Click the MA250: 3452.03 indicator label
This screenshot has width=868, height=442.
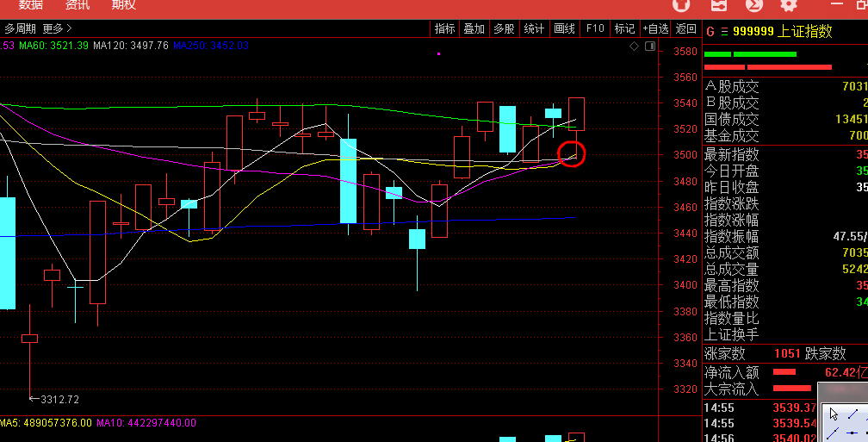[x=210, y=46]
